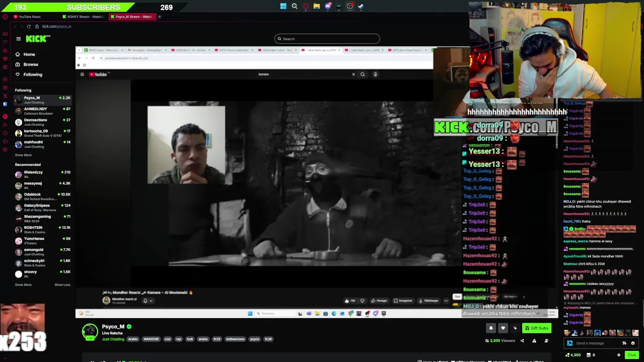This screenshot has height=362, width=644.
Task: Toggle stream notifications bell for Psyco_M
Action: coord(491,328)
